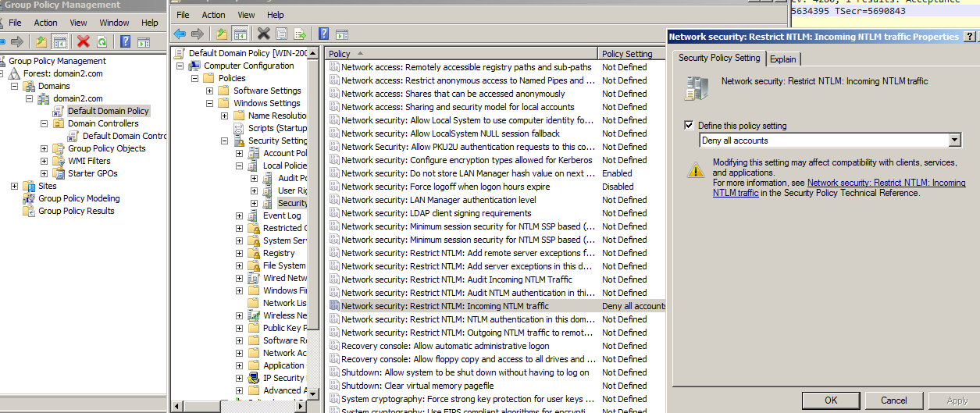Viewport: 980px width, 413px height.
Task: Open the Help menu in Group Policy Editor
Action: 276,15
